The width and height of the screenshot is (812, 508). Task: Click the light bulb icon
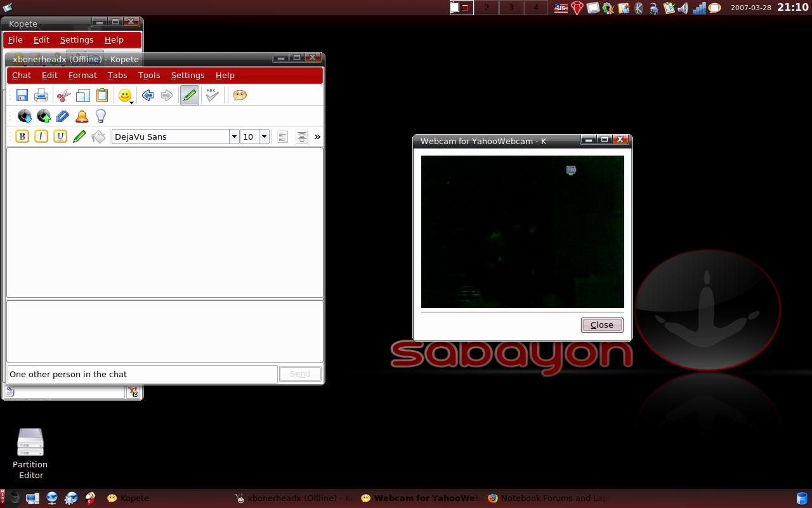100,116
